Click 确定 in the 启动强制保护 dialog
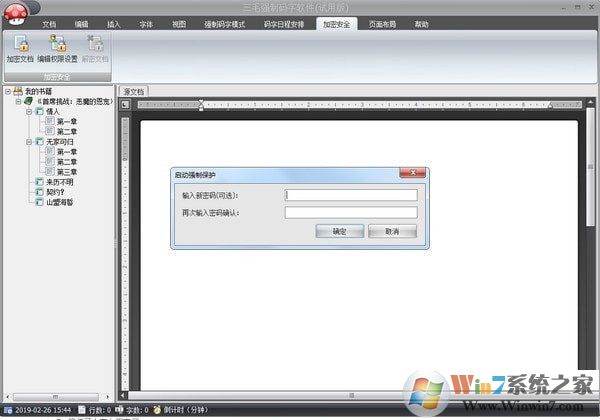 tap(339, 231)
